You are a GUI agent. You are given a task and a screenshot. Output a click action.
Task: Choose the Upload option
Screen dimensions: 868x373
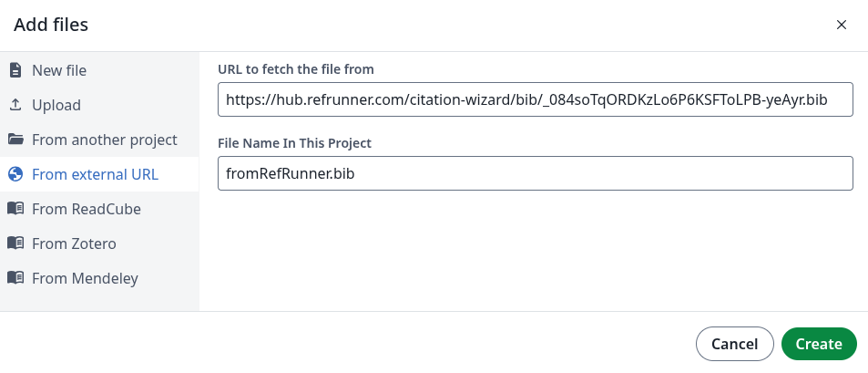click(x=99, y=105)
